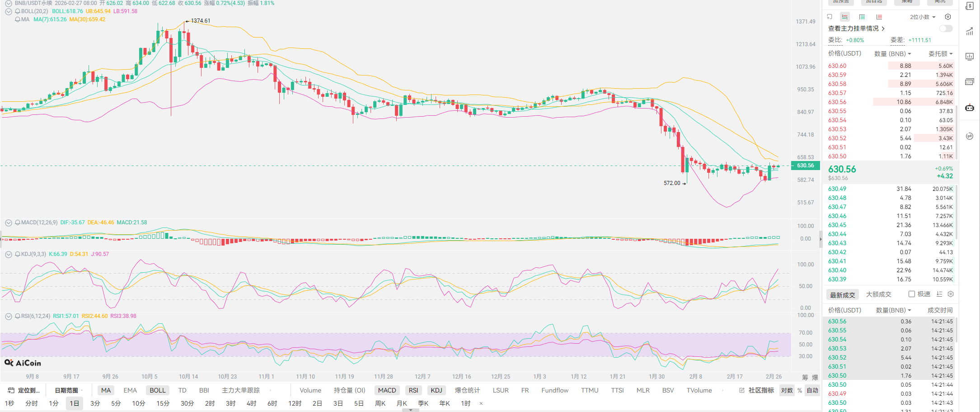980x412 pixels.
Task: Toggle 对数 logarithmic scale
Action: pos(787,390)
